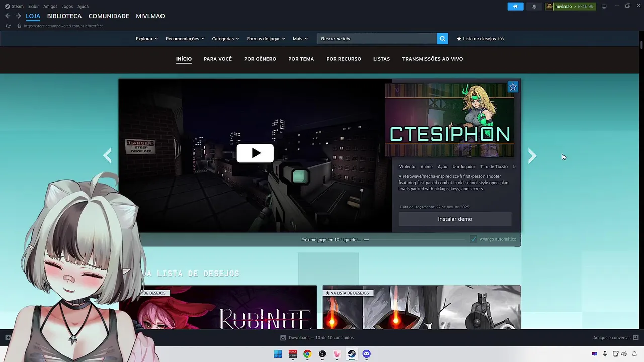
Task: Expand the Explorar dropdown
Action: tap(147, 39)
